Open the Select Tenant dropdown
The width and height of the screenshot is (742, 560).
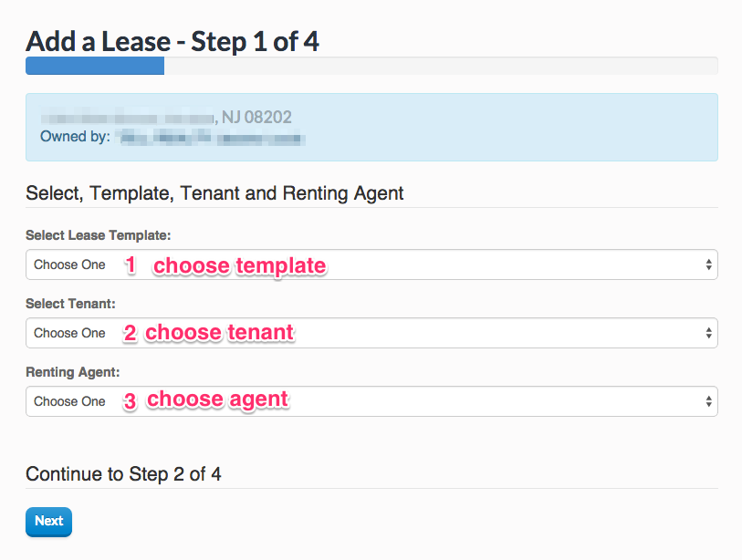point(371,334)
